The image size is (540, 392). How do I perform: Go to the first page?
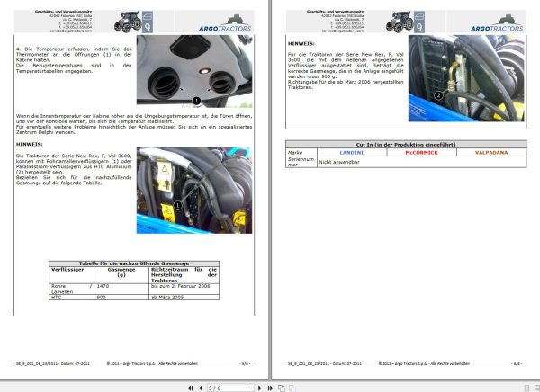tap(190, 388)
